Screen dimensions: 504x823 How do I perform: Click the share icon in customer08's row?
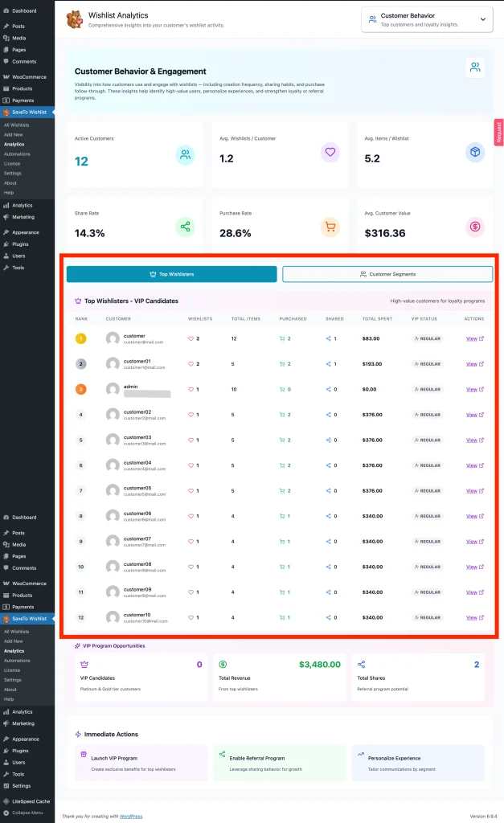pyautogui.click(x=329, y=567)
